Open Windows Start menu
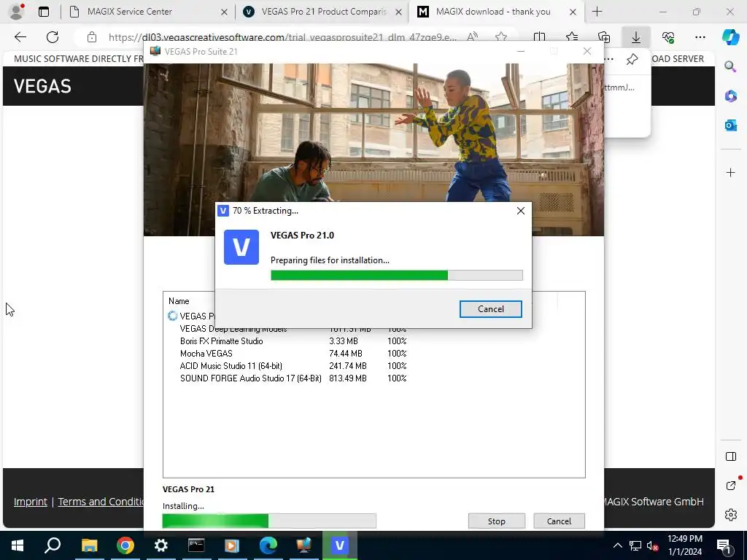This screenshot has height=560, width=747. point(18,545)
